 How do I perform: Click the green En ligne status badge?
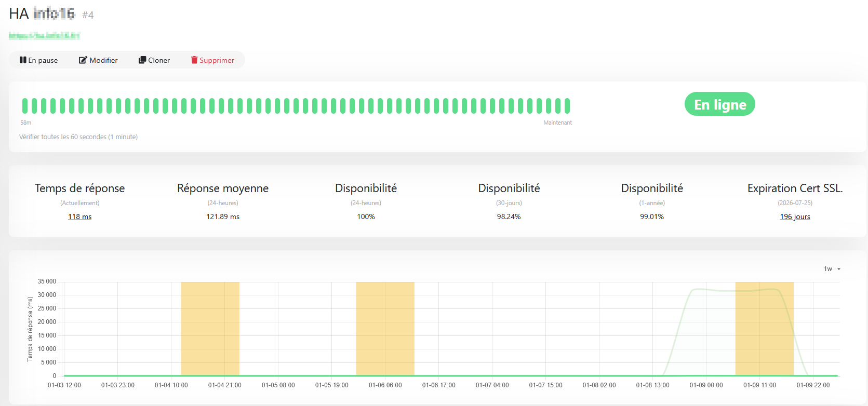(x=719, y=104)
